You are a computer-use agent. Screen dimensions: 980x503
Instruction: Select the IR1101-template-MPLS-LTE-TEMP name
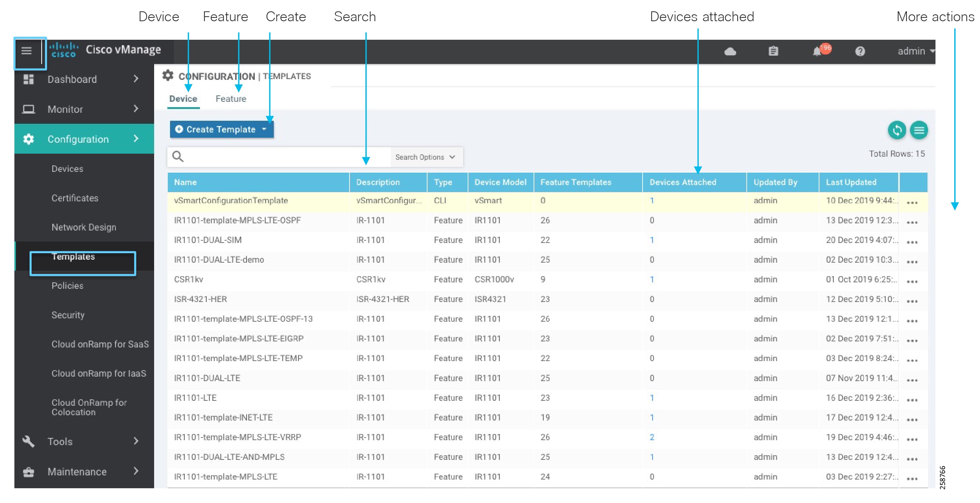click(239, 358)
